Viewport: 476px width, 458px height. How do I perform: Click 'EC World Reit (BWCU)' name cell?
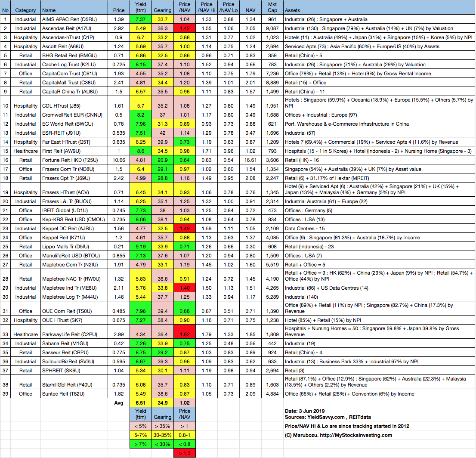74,124
